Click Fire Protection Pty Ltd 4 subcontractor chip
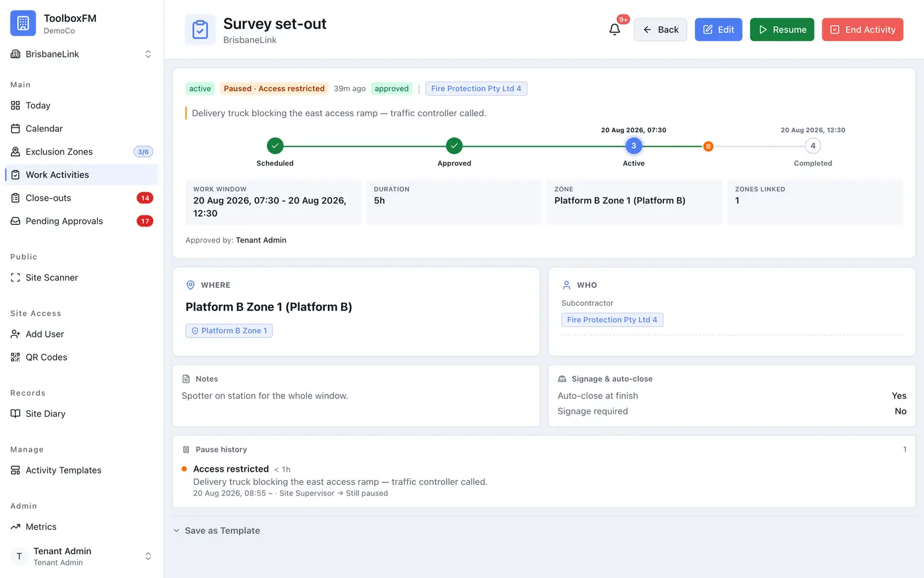The image size is (924, 578). 612,320
